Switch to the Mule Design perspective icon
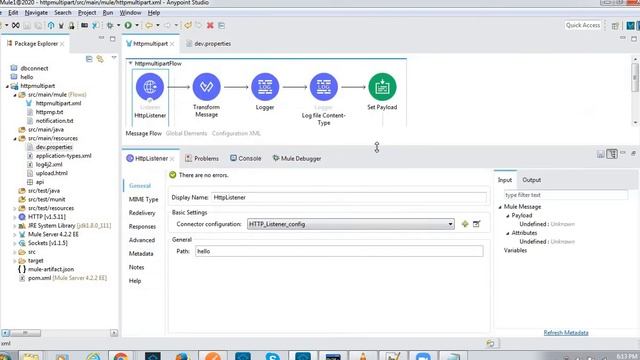Image resolution: width=640 pixels, height=360 pixels. click(630, 25)
